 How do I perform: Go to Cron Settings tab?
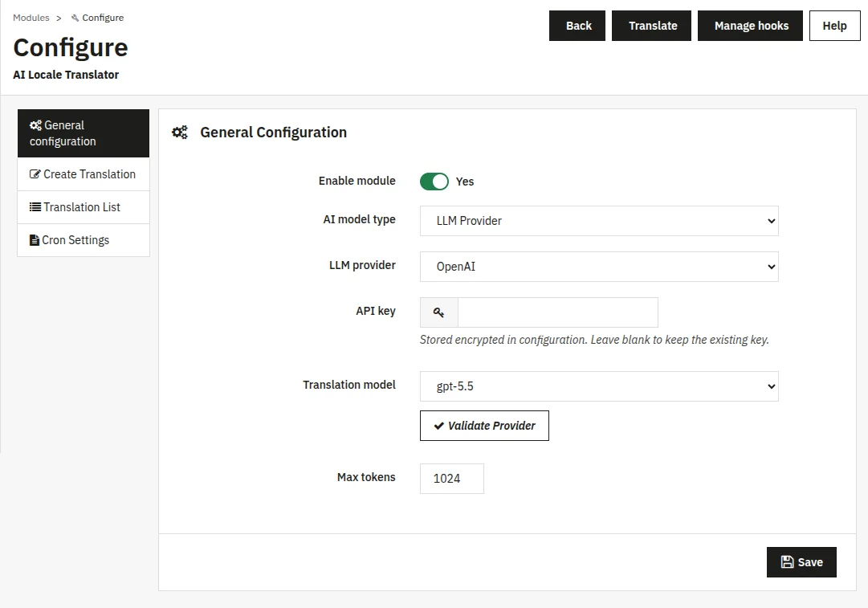[84, 240]
